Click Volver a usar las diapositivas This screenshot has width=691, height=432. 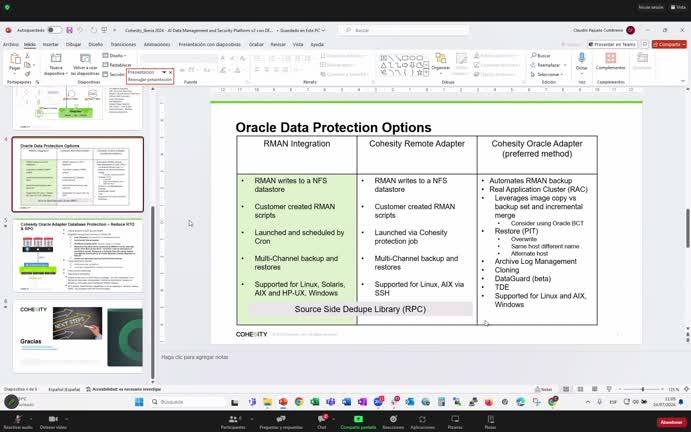pos(85,64)
